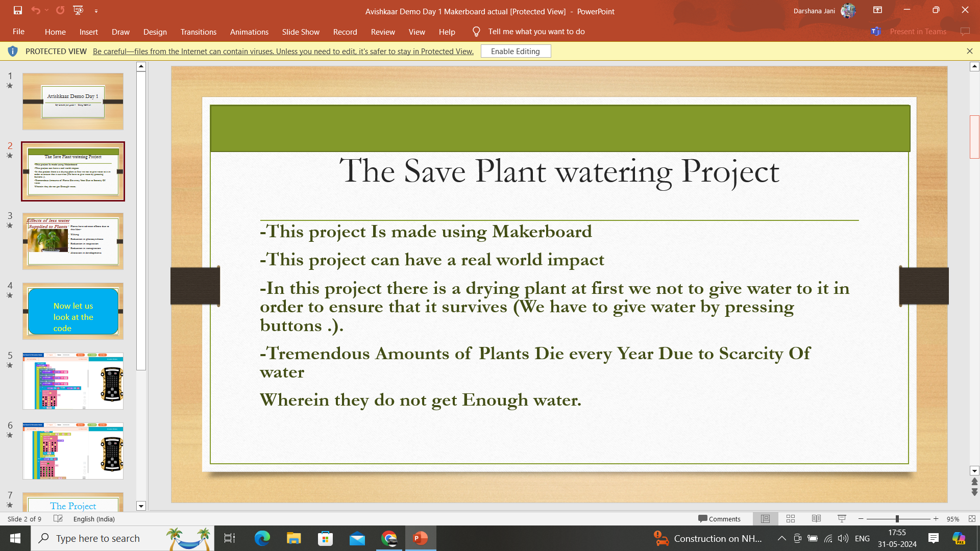Switch to the Animations ribbon tab
The width and height of the screenshot is (980, 551).
point(249,32)
